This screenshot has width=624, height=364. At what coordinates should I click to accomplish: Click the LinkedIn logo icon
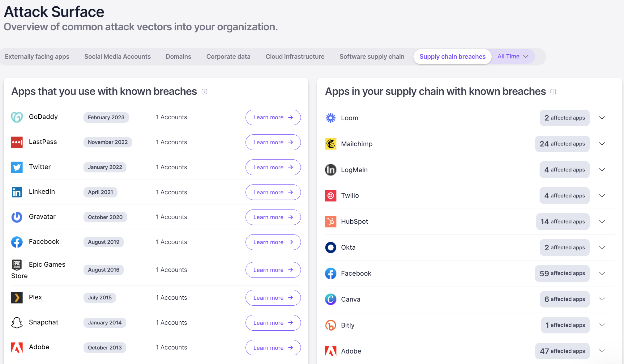(17, 192)
